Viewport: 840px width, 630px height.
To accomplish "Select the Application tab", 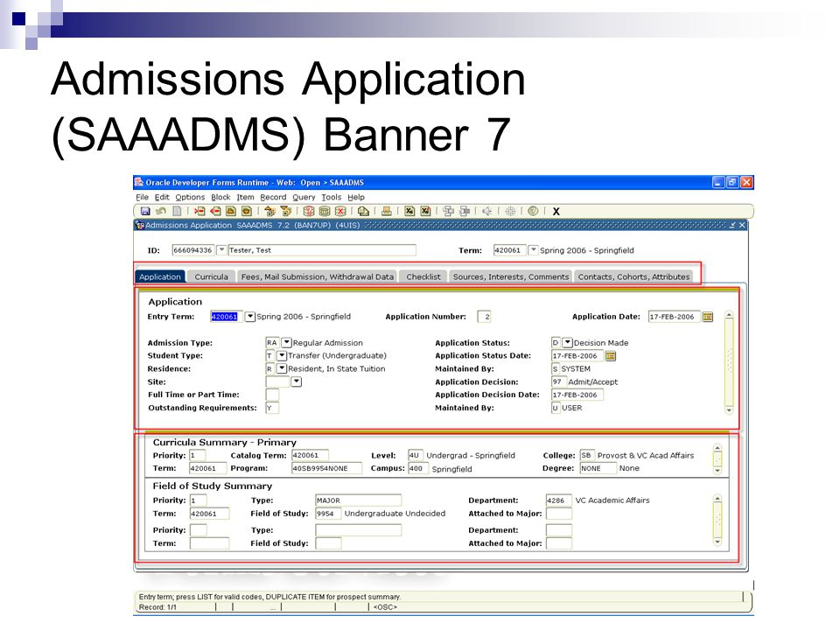I will click(160, 276).
